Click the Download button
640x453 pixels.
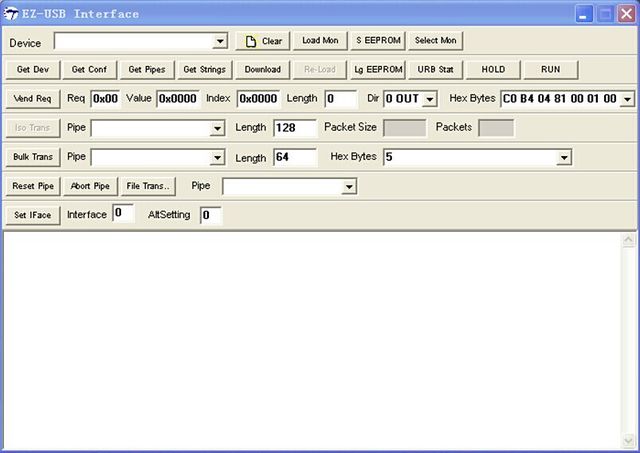click(x=262, y=70)
